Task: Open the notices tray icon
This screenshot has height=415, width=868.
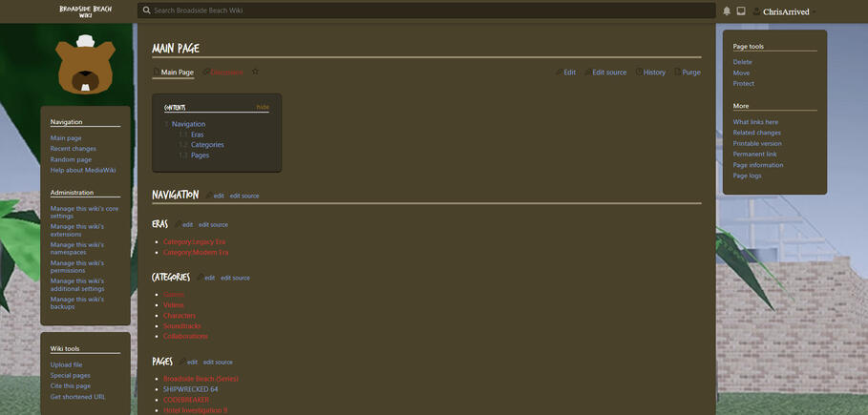Action: (x=740, y=11)
